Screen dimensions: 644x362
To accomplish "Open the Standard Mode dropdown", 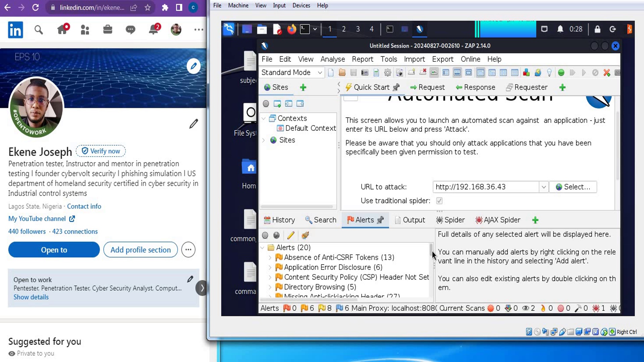I will coord(291,73).
